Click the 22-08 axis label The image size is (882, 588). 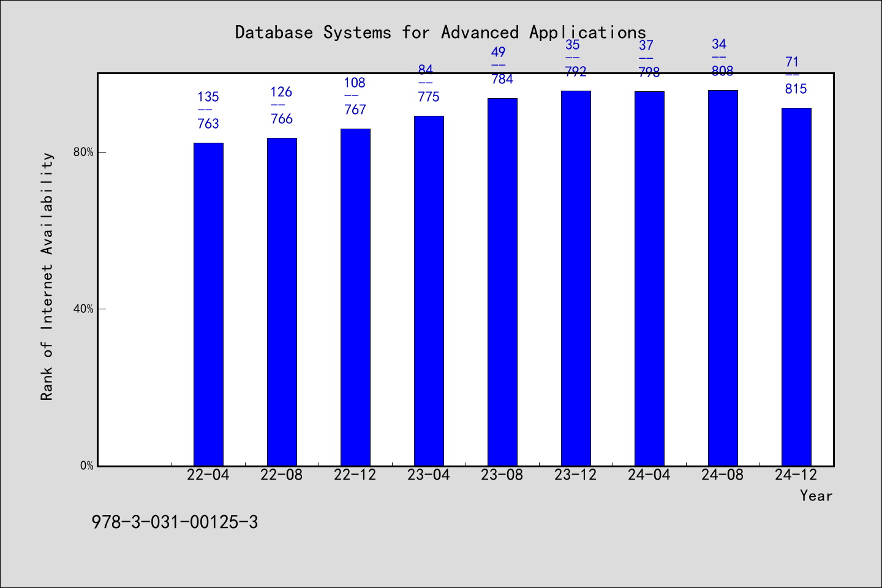click(x=282, y=475)
